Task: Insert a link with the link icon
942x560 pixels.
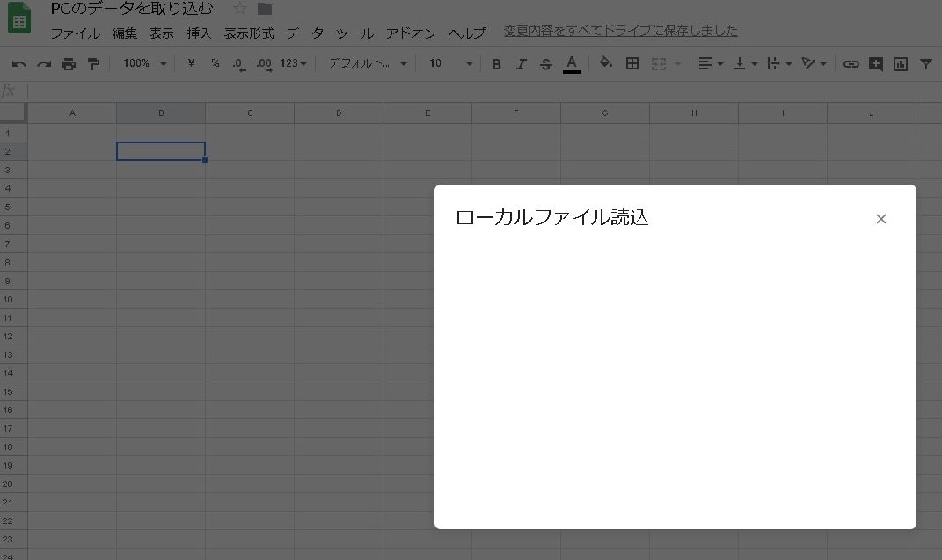Action: (x=850, y=63)
